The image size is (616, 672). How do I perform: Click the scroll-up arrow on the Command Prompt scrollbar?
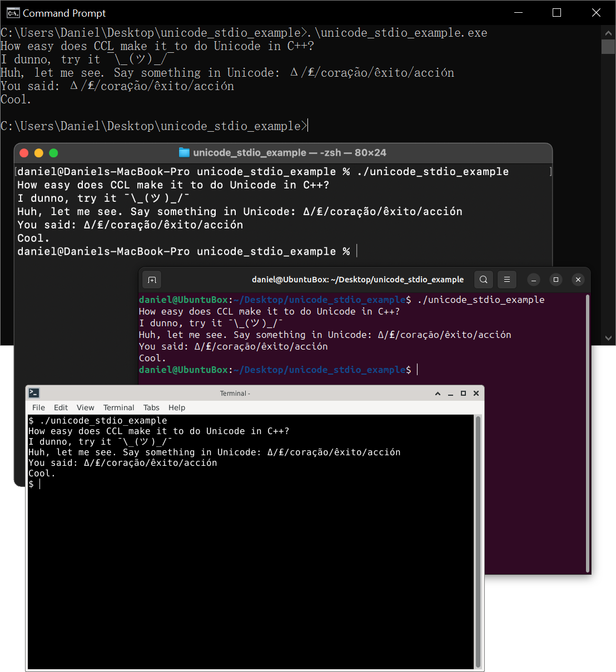coord(609,32)
